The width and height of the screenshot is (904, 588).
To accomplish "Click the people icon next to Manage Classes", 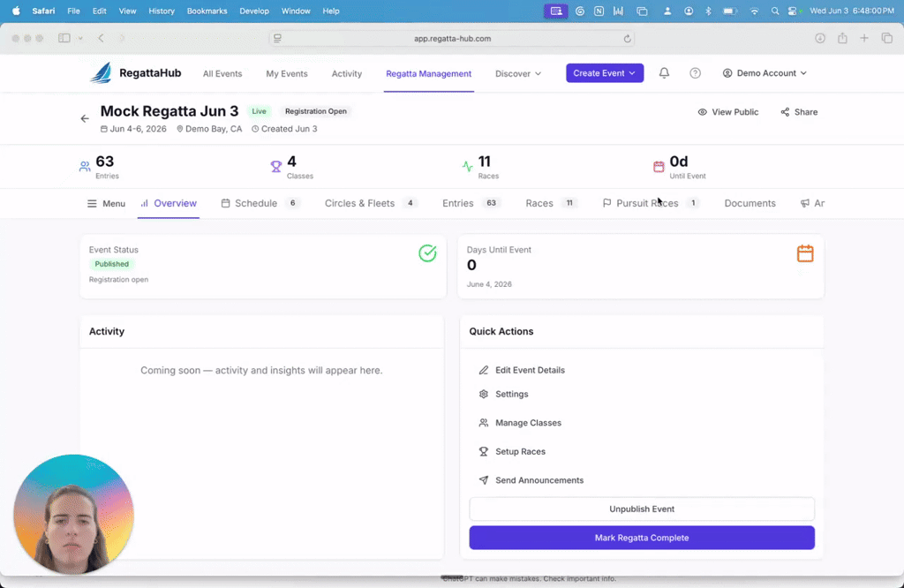I will [484, 423].
